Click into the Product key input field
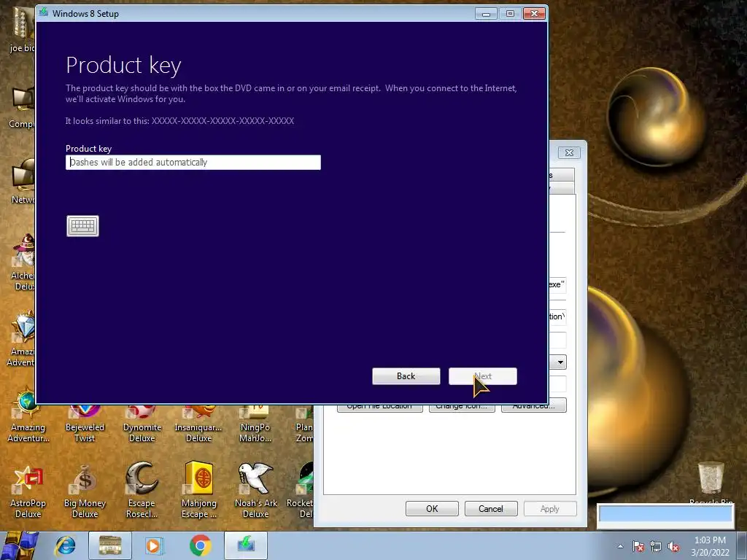The width and height of the screenshot is (747, 560). click(x=193, y=163)
